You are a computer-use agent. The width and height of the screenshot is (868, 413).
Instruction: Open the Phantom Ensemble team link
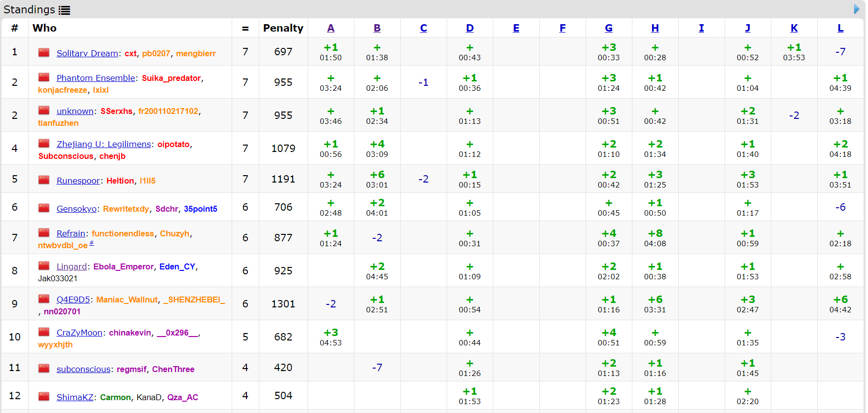click(96, 78)
